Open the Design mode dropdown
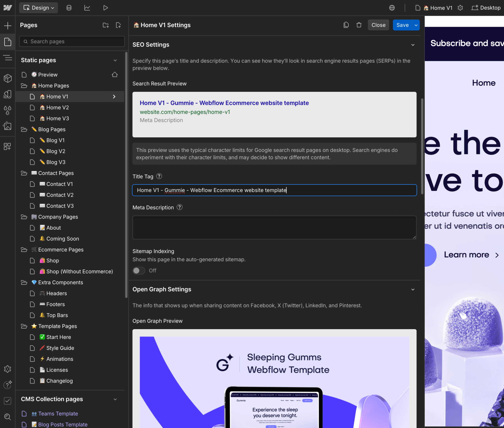This screenshot has height=428, width=504. coord(38,7)
